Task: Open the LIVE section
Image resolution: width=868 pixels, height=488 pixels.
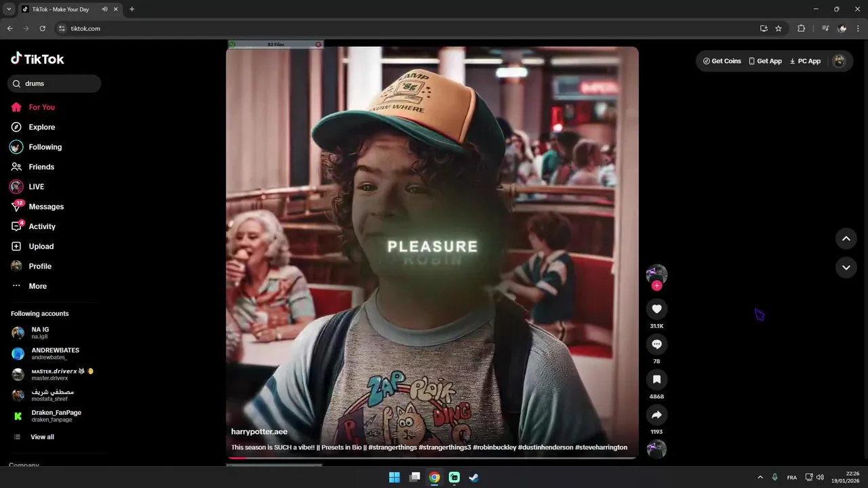Action: [27, 186]
